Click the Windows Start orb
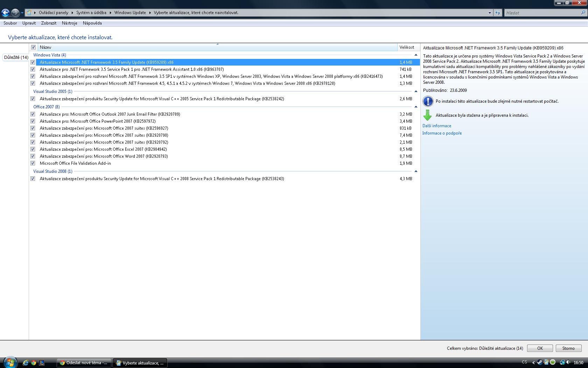Image resolution: width=588 pixels, height=368 pixels. click(x=10, y=362)
